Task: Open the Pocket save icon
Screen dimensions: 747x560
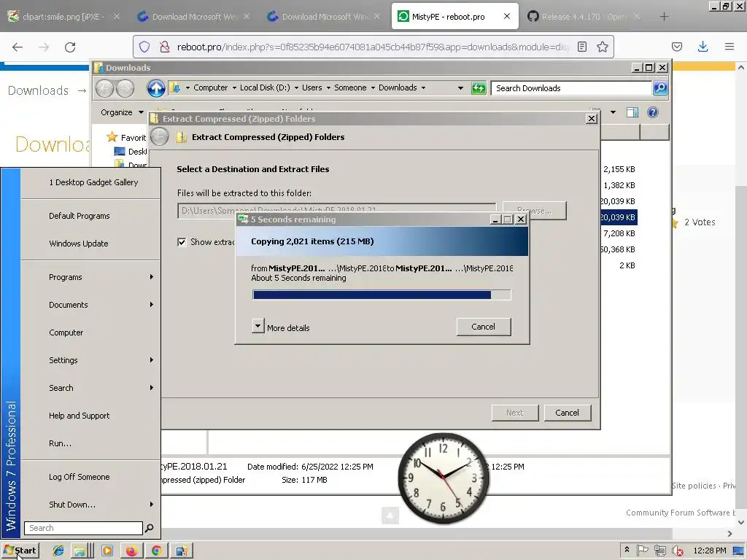Action: click(x=676, y=47)
